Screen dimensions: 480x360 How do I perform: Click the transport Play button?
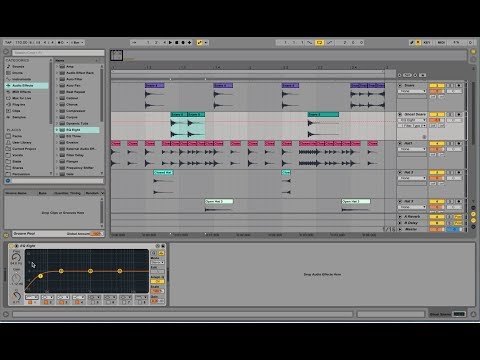170,43
